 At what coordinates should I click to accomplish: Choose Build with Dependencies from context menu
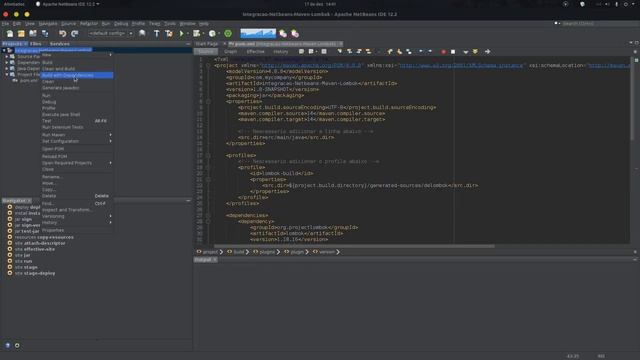pos(77,75)
